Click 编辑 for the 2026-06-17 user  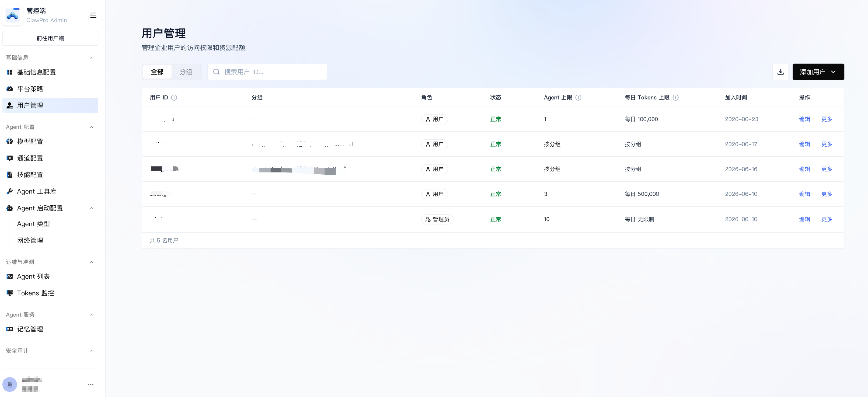point(804,144)
